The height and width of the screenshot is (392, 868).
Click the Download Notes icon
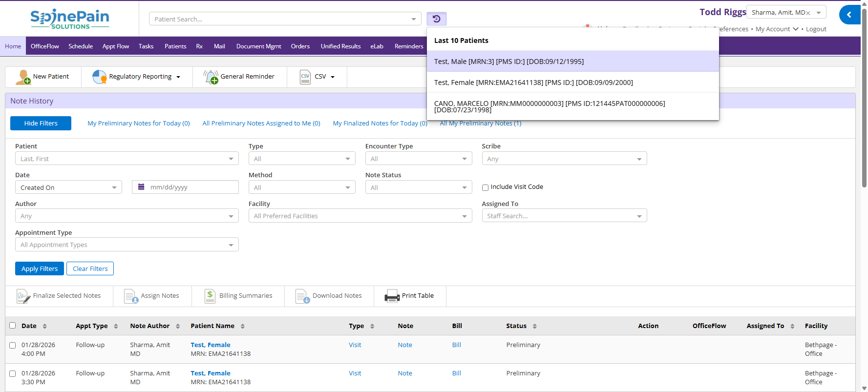pos(302,296)
